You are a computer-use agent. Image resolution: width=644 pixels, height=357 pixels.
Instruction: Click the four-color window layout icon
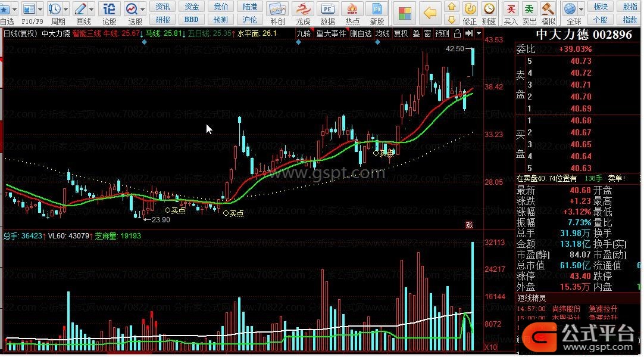coord(405,13)
